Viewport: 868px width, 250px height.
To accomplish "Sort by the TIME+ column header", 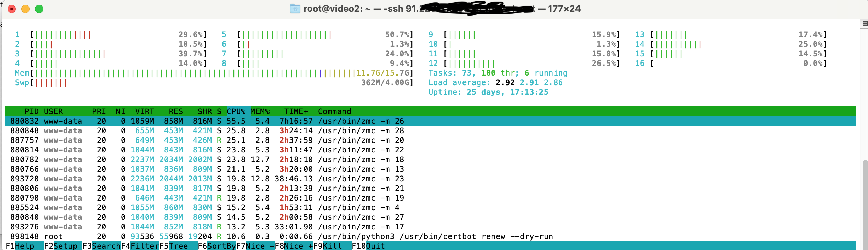I will pos(296,111).
